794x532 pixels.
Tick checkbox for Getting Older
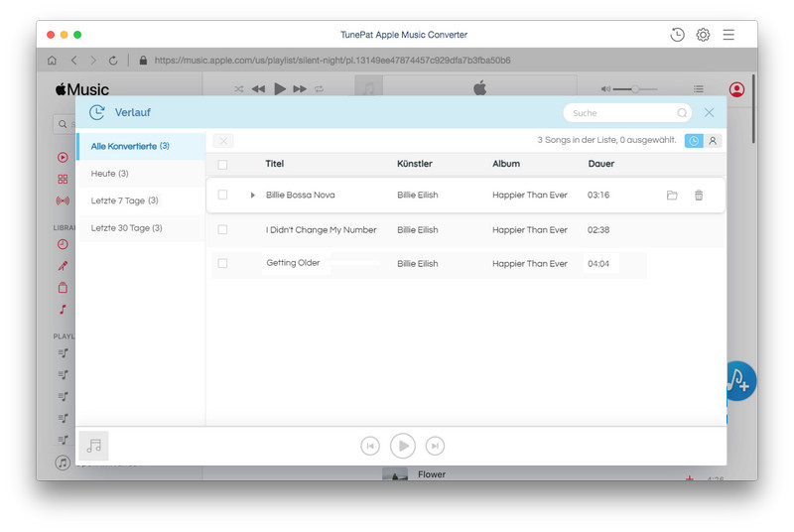[x=222, y=263]
